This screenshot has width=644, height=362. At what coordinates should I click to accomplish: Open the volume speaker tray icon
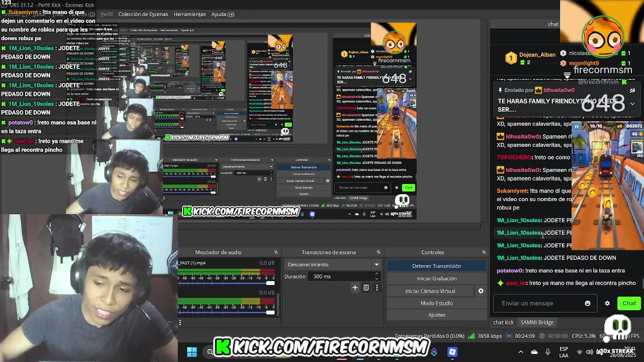[x=590, y=352]
